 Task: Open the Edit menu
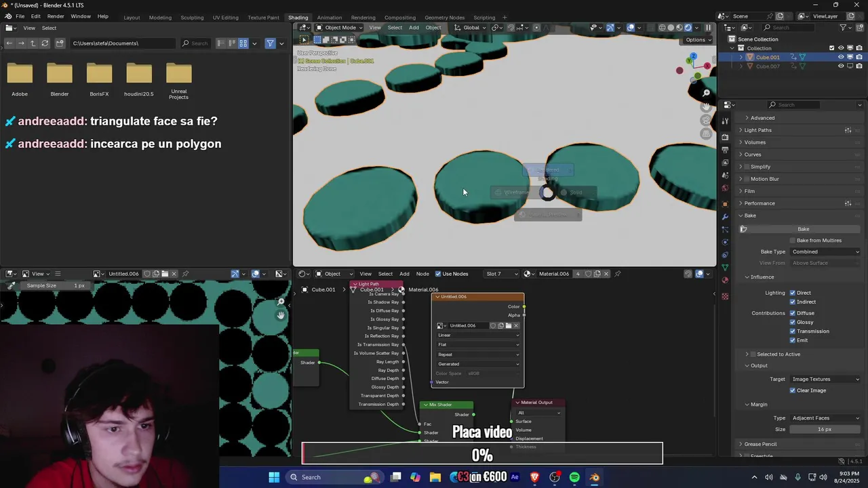(35, 16)
